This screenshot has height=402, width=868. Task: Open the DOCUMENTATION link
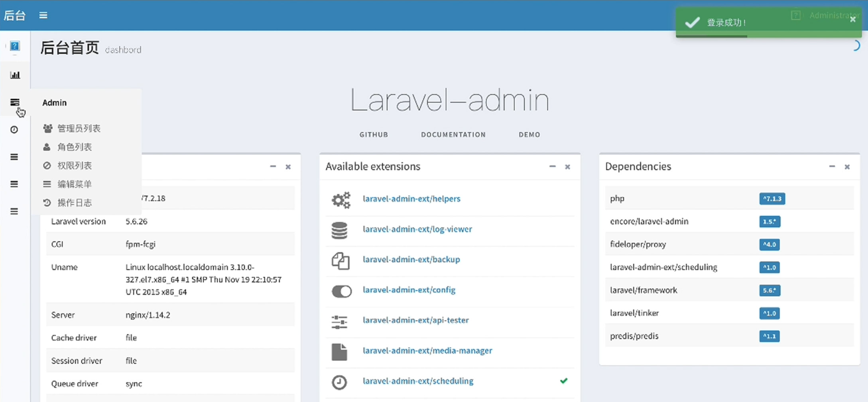pyautogui.click(x=453, y=135)
